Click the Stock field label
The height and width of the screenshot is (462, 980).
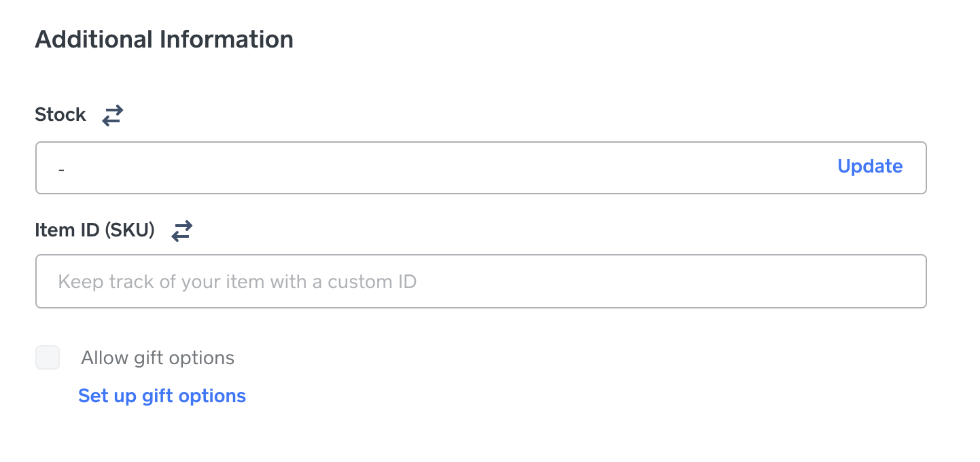point(60,115)
